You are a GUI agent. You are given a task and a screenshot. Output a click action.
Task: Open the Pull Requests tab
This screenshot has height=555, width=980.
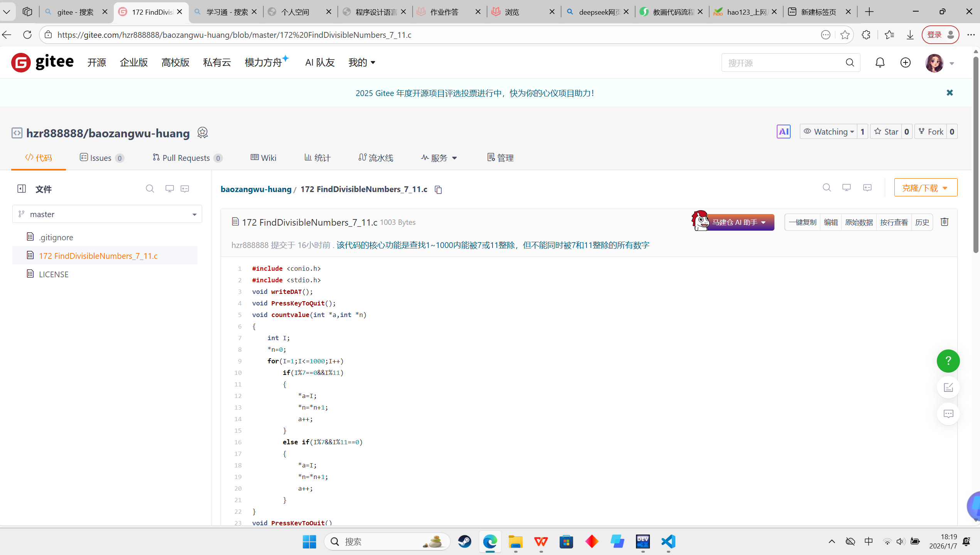pyautogui.click(x=187, y=158)
